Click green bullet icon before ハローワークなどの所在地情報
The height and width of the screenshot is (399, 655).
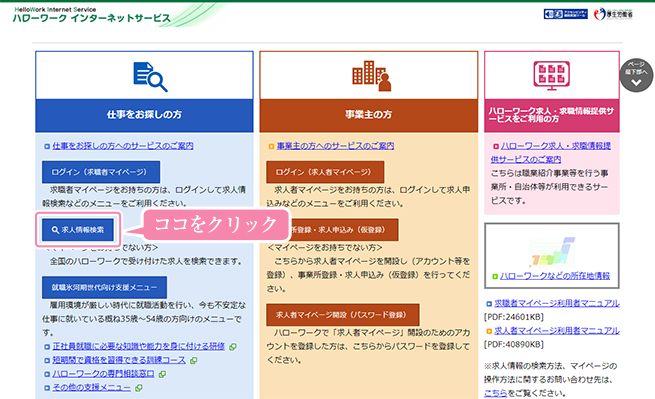(495, 276)
